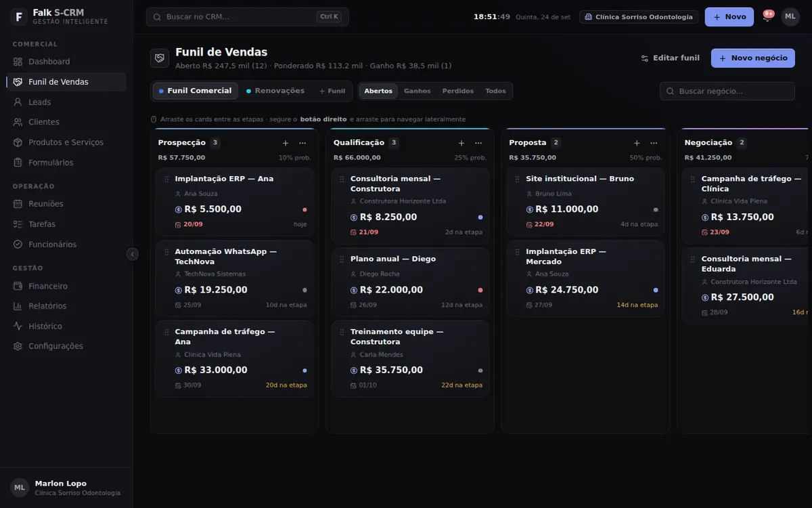
Task: Grab drag handle on Plano anual — Diego card
Action: point(342,259)
